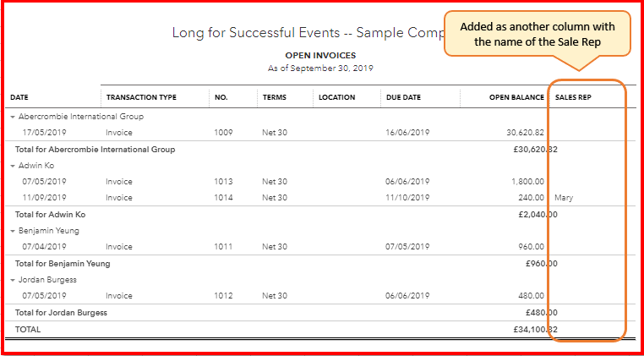Select the LOCATION column header
The height and width of the screenshot is (356, 644).
[336, 97]
